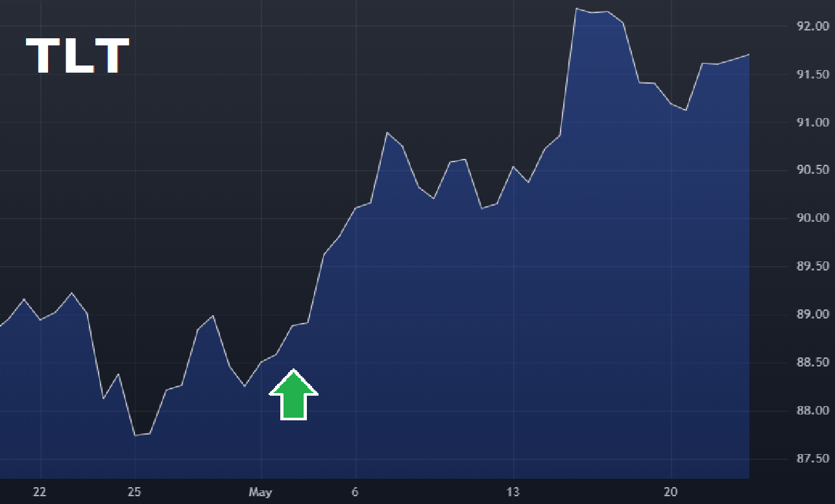This screenshot has height=504, width=835.
Task: Click the chart's lowest point near 87.75
Action: coord(135,435)
